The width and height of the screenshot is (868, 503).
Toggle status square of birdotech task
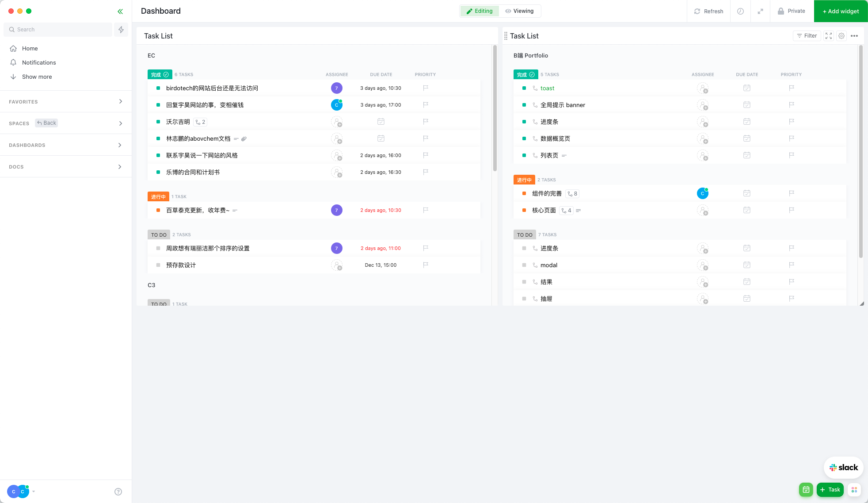coord(158,88)
